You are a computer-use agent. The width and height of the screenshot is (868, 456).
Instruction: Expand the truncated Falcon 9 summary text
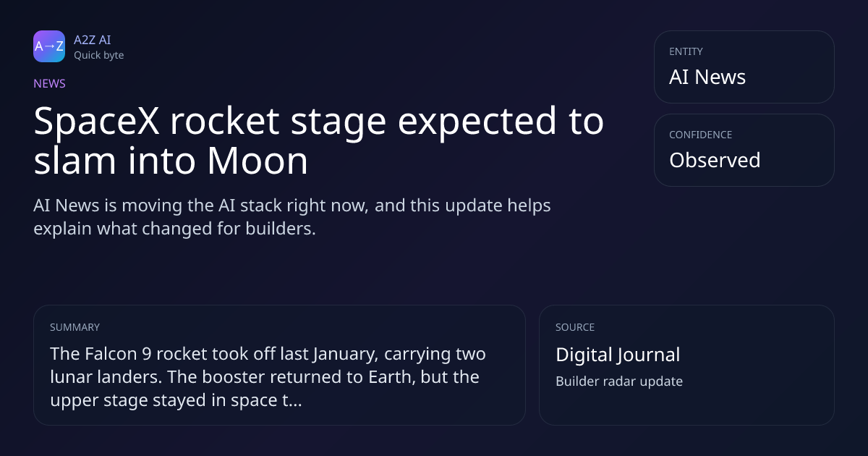click(x=268, y=376)
